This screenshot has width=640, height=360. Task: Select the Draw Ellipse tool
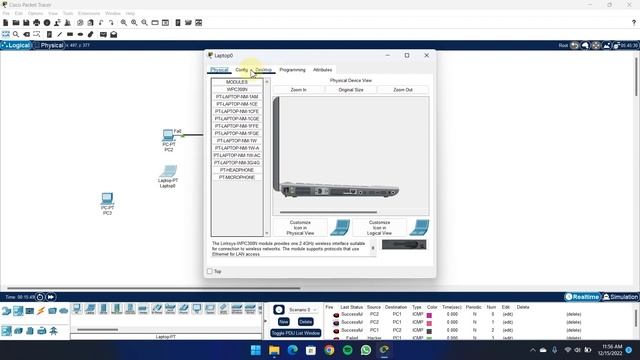click(x=80, y=35)
